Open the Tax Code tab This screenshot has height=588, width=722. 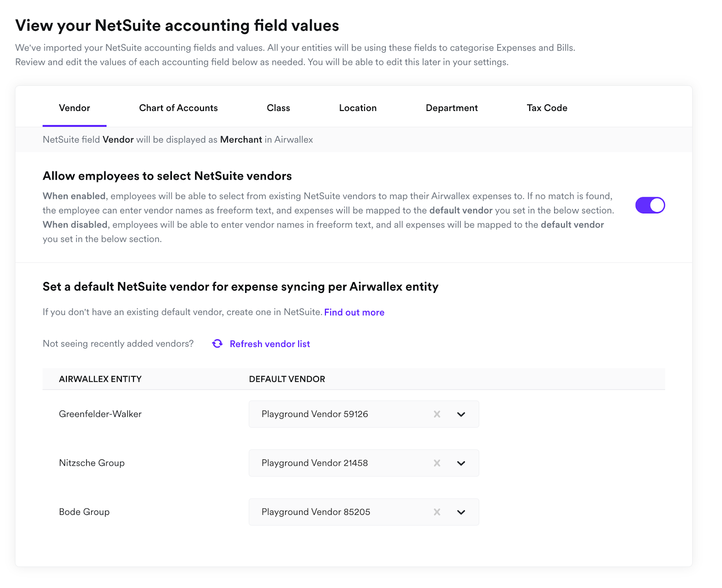pyautogui.click(x=547, y=108)
